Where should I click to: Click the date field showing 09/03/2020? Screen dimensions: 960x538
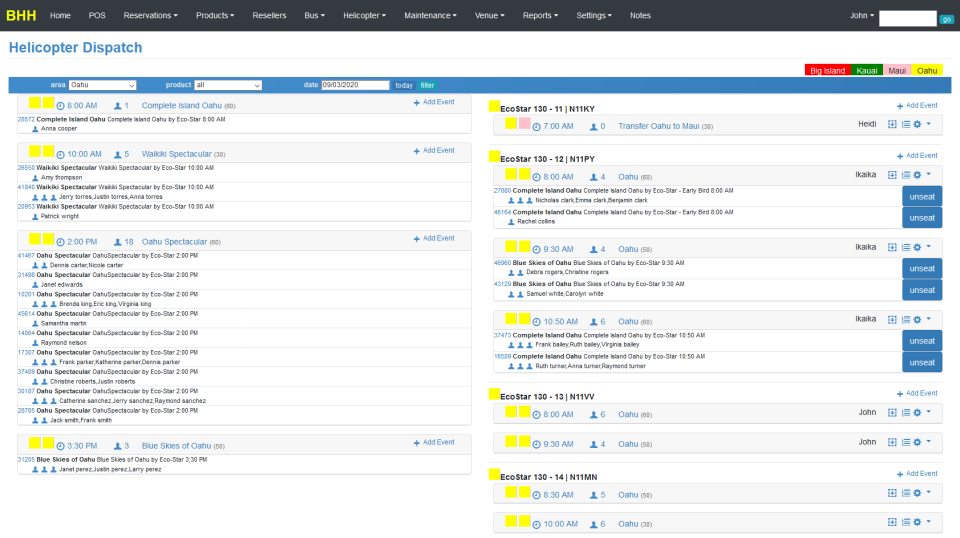click(355, 85)
